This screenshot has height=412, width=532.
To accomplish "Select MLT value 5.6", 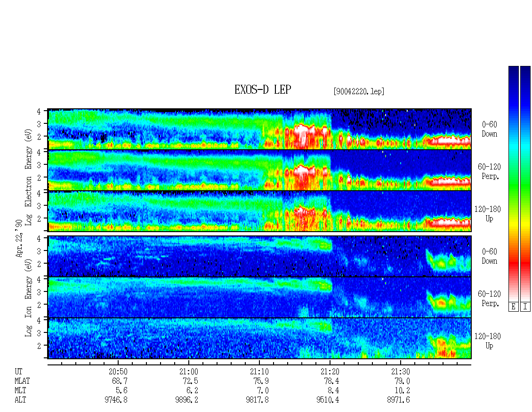I will pyautogui.click(x=122, y=391).
